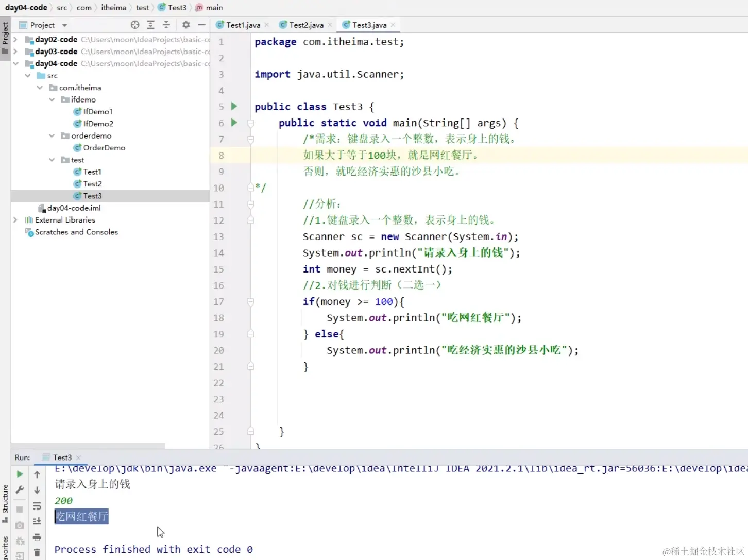Click the 'if(money >= 100){' line in the editor
This screenshot has height=560, width=748.
[353, 301]
